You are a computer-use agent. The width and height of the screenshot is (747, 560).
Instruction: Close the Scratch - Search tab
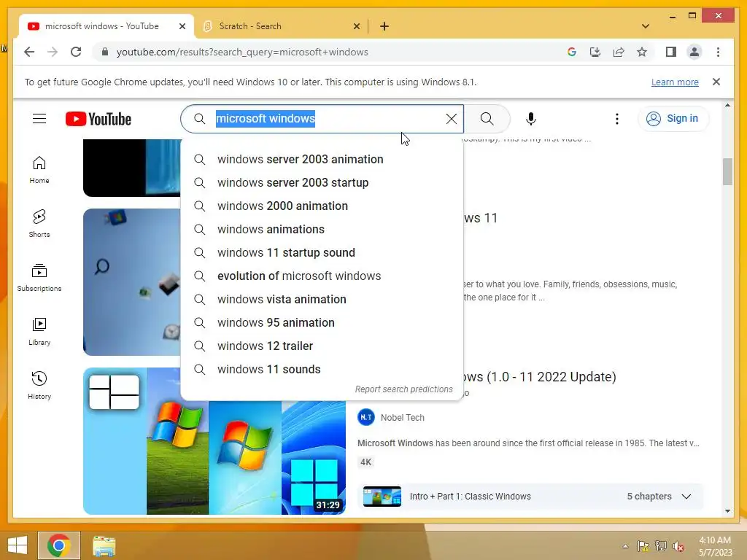356,26
